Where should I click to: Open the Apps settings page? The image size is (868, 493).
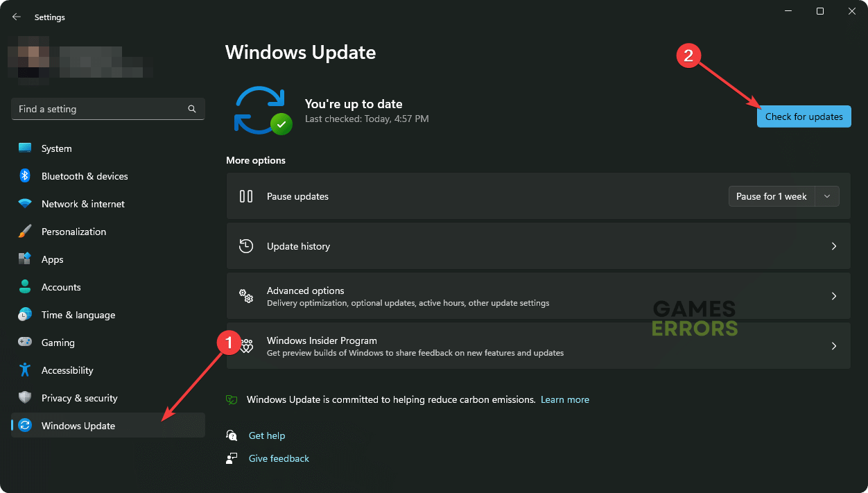click(108, 259)
